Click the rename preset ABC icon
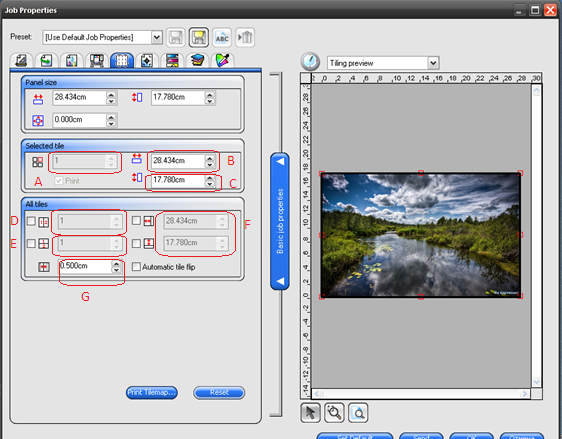This screenshot has width=562, height=439. 222,37
